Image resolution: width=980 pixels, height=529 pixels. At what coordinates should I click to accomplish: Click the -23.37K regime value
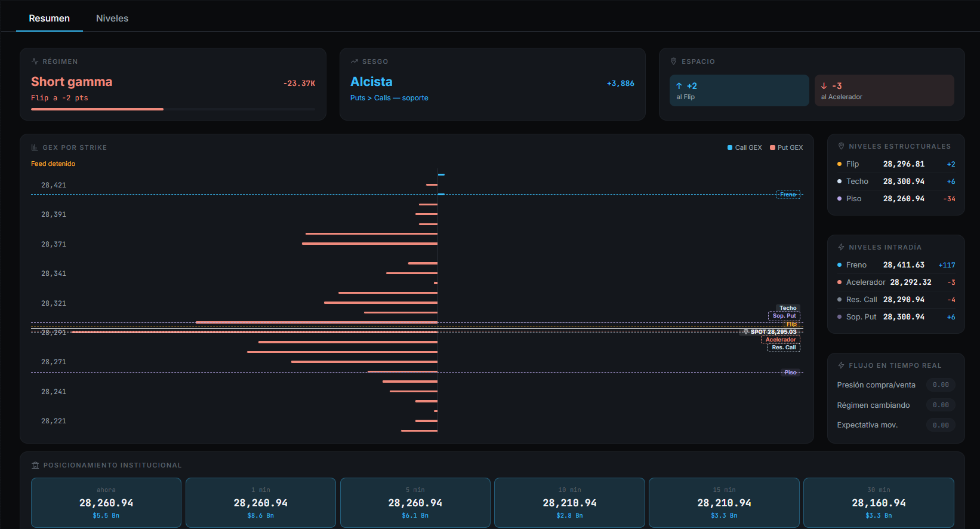299,84
